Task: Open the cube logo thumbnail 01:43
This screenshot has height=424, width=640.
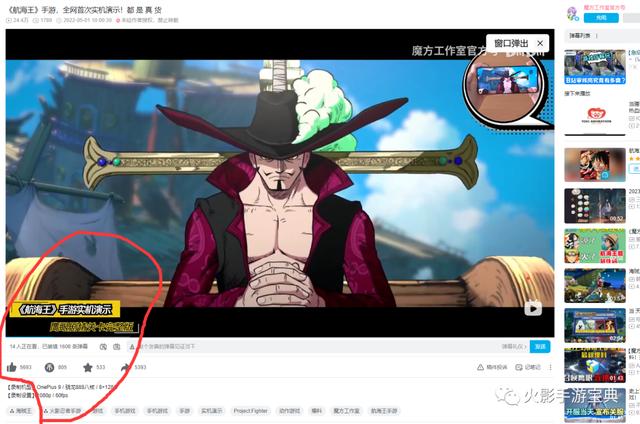Action: pos(595,365)
